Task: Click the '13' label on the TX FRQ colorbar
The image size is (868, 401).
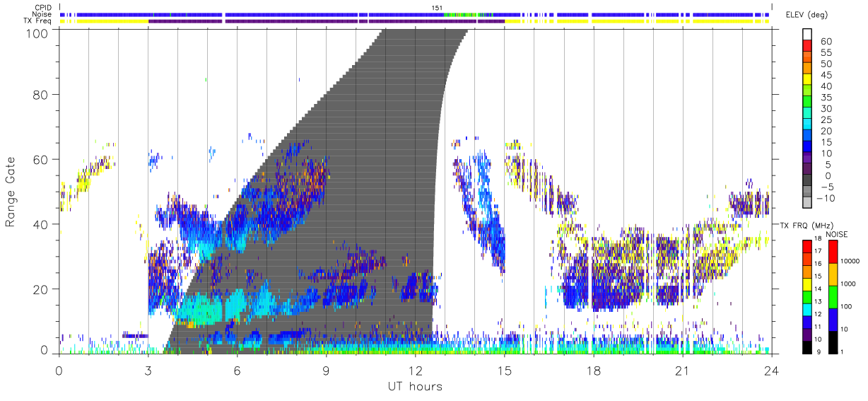Action: [818, 301]
